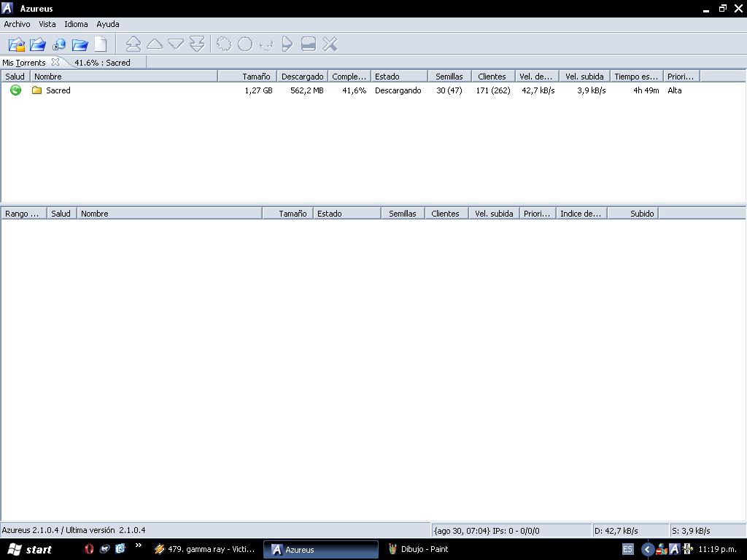Click the 41,6% completion value
The image size is (747, 560).
pyautogui.click(x=354, y=90)
